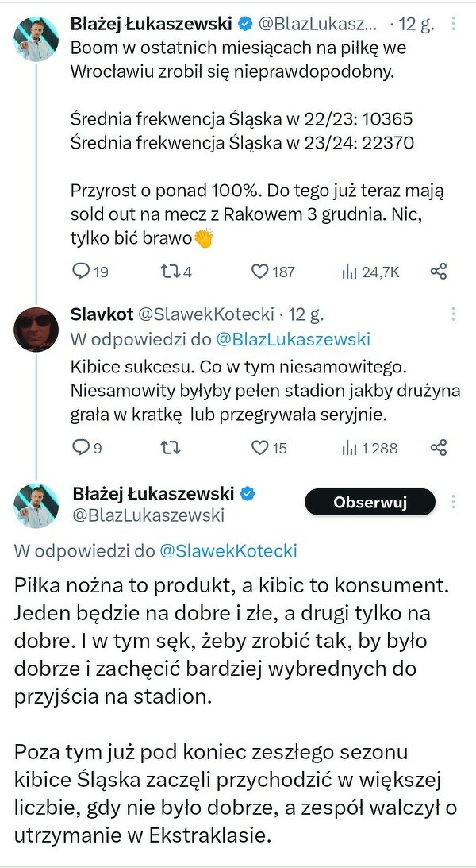Open Błażej's avatar in the main reply
This screenshot has width=476, height=868.
tap(36, 503)
